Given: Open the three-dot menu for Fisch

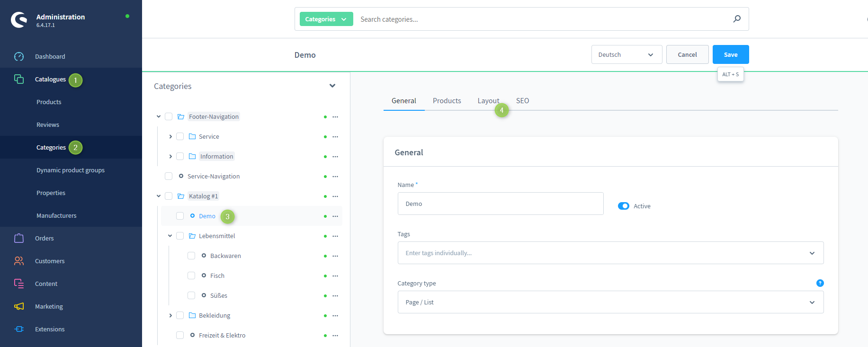Looking at the screenshot, I should tap(335, 276).
